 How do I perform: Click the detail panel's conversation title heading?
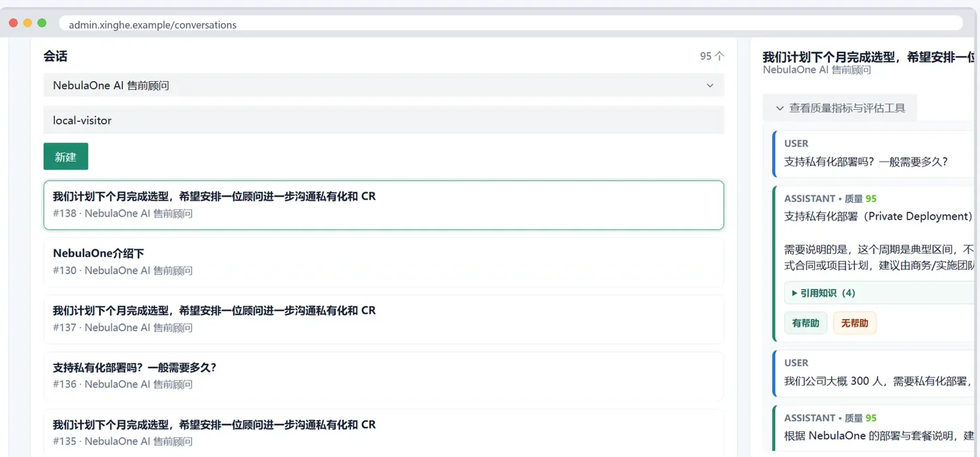[x=868, y=57]
